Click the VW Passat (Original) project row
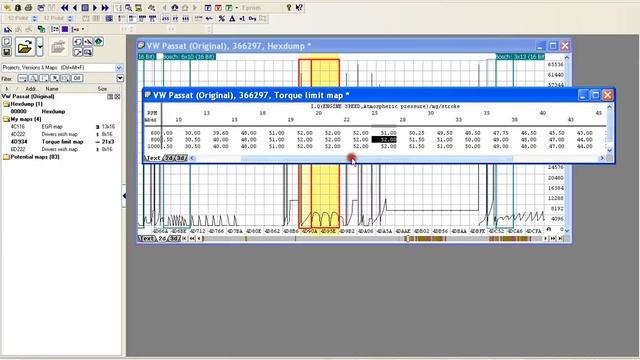The width and height of the screenshot is (640, 360). tap(28, 96)
